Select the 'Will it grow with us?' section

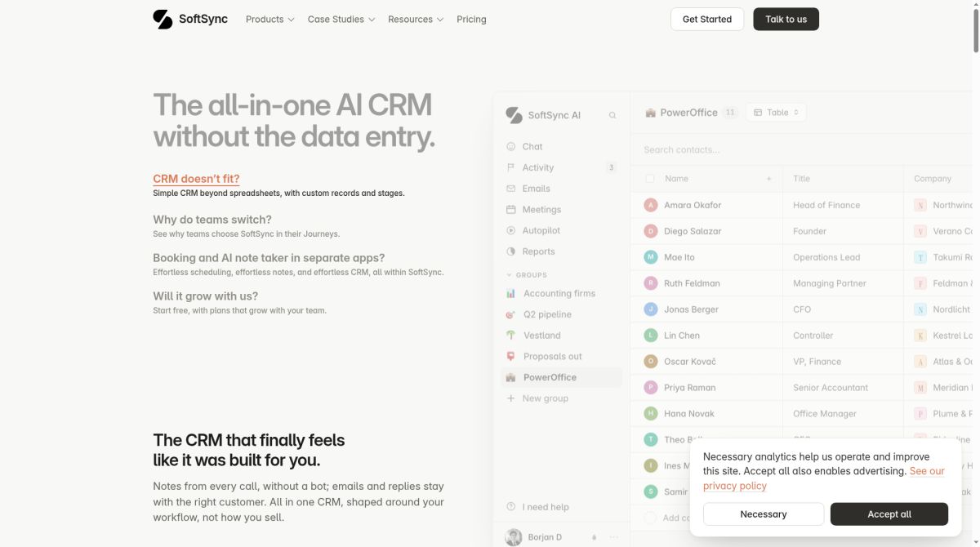coord(206,296)
